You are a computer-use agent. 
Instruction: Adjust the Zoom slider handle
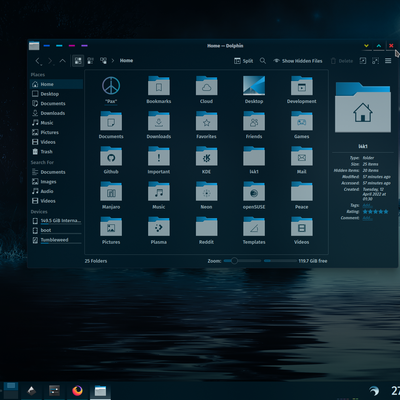(234, 261)
